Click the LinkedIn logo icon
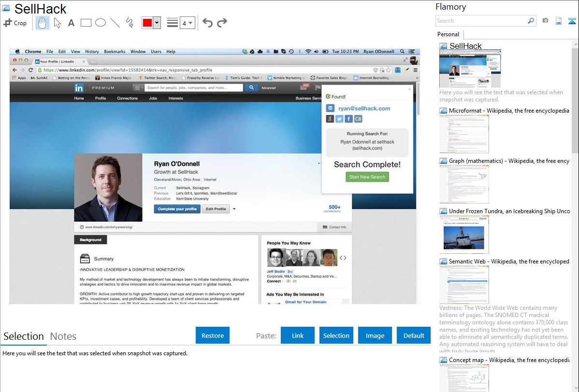 (x=79, y=88)
